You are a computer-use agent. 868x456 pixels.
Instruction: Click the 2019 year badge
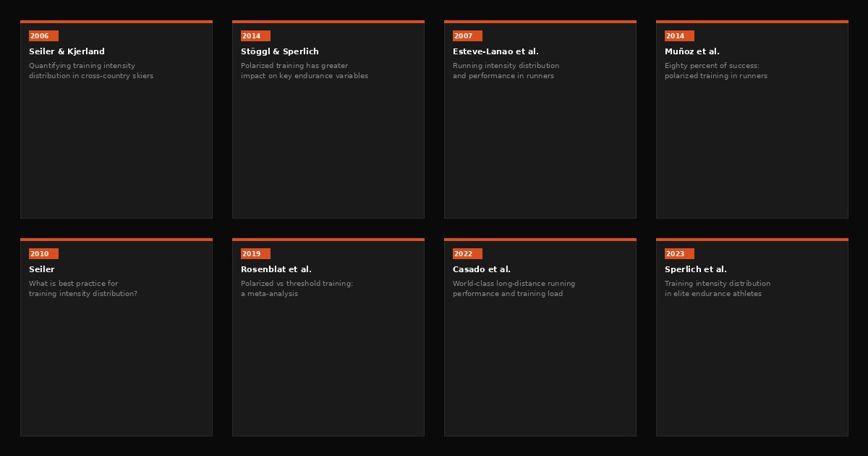(255, 254)
